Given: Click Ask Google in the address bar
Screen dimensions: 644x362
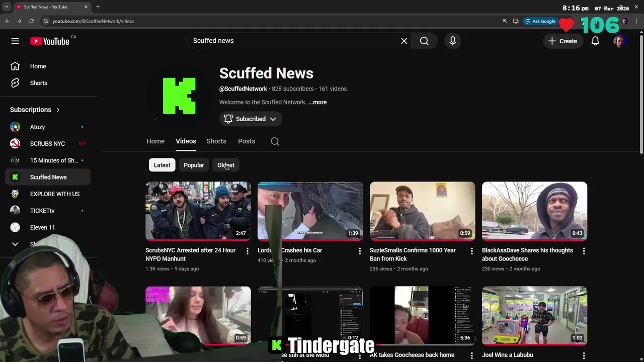Looking at the screenshot, I should tap(540, 21).
